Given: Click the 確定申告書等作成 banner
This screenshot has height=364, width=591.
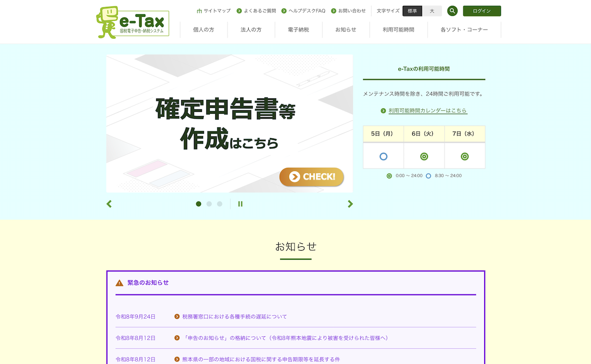Looking at the screenshot, I should click(x=230, y=124).
